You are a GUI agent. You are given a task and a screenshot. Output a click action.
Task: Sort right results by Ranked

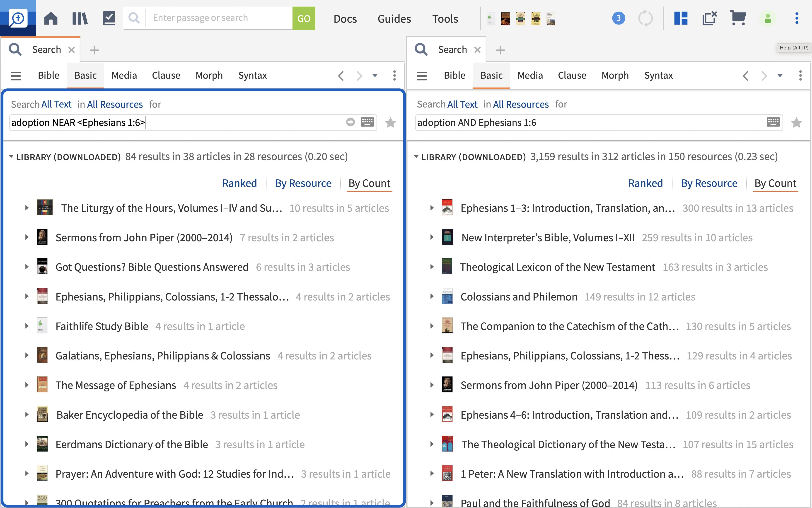pyautogui.click(x=645, y=183)
